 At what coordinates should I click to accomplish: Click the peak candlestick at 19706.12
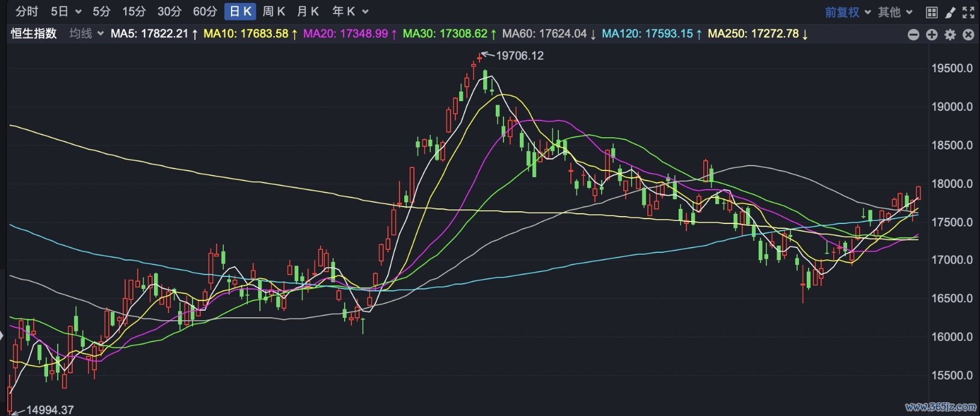coord(479,57)
